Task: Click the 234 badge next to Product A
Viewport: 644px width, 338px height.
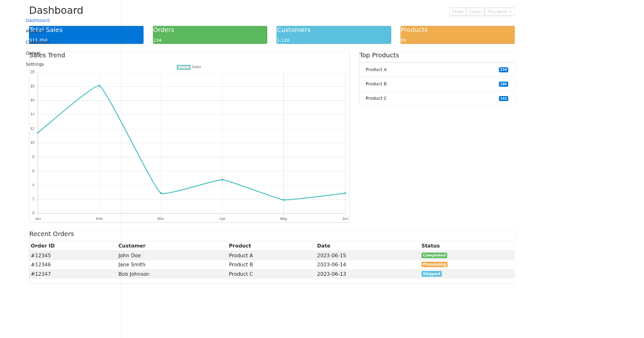Action: click(503, 69)
